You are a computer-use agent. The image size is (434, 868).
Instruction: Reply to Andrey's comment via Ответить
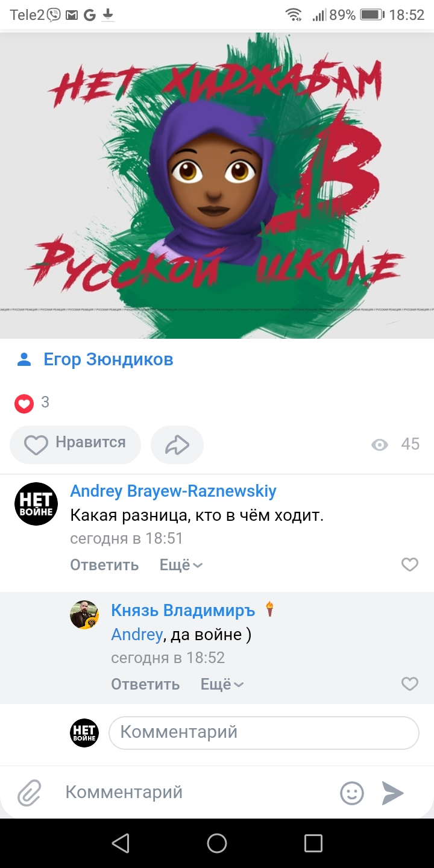click(x=104, y=565)
